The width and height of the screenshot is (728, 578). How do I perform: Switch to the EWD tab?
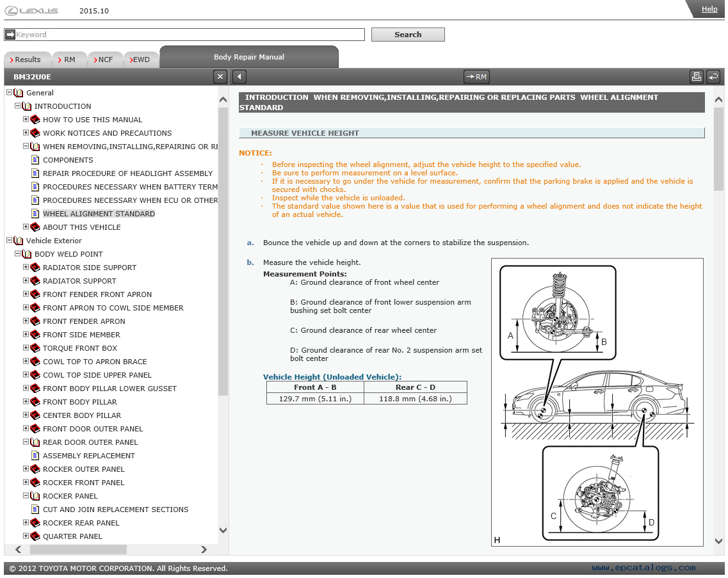[x=141, y=60]
